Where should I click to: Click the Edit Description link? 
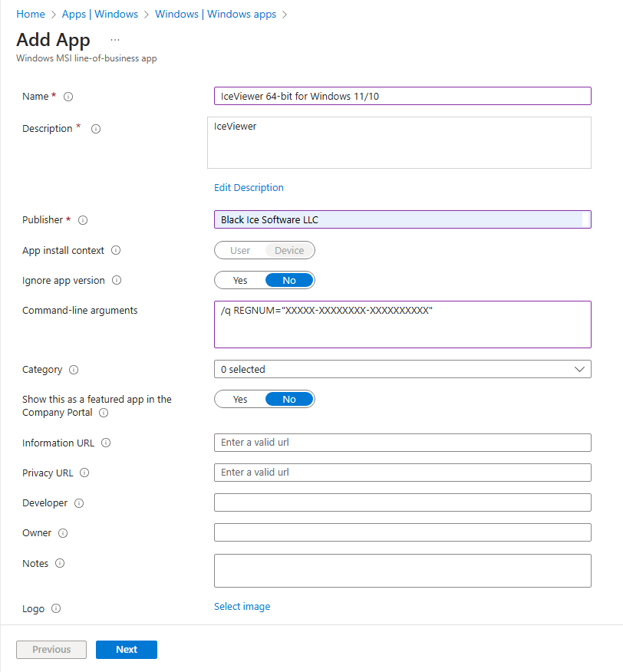tap(249, 187)
